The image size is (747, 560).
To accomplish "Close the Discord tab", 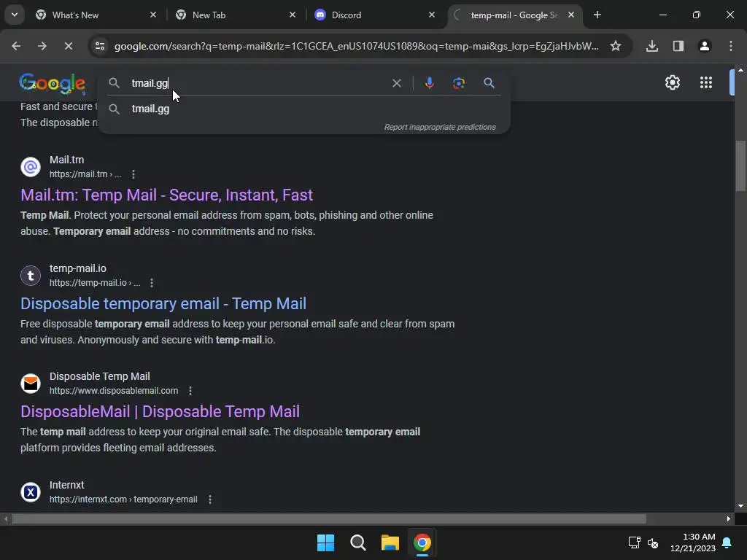I will [432, 15].
